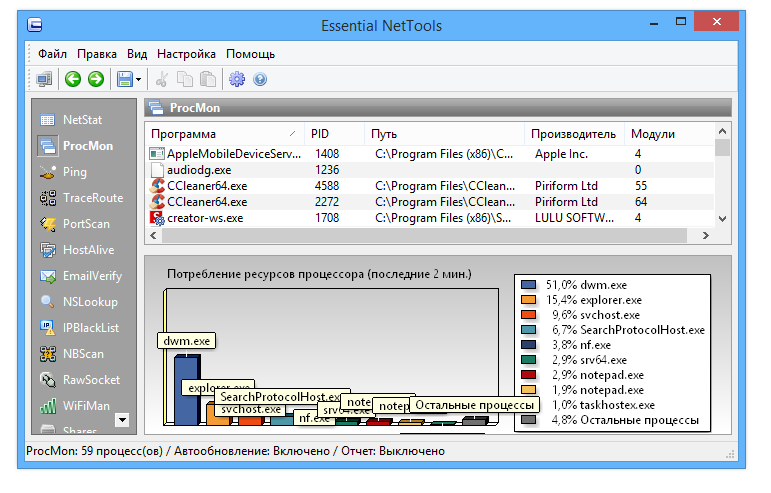Image resolution: width=771 pixels, height=493 pixels.
Task: Click the Help question mark icon
Action: point(260,79)
